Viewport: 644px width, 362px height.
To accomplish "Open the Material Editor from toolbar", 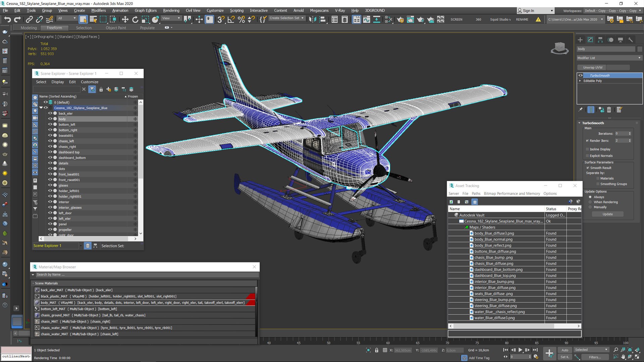I will [388, 19].
